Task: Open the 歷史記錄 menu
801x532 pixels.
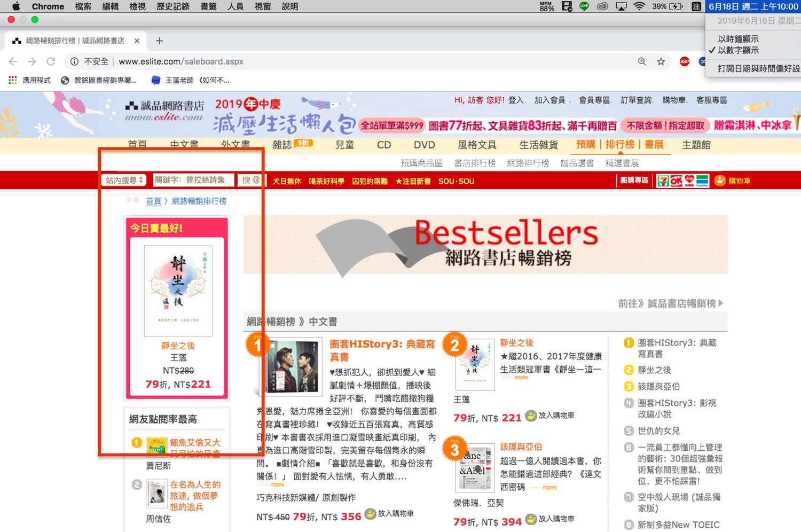Action: [x=173, y=6]
